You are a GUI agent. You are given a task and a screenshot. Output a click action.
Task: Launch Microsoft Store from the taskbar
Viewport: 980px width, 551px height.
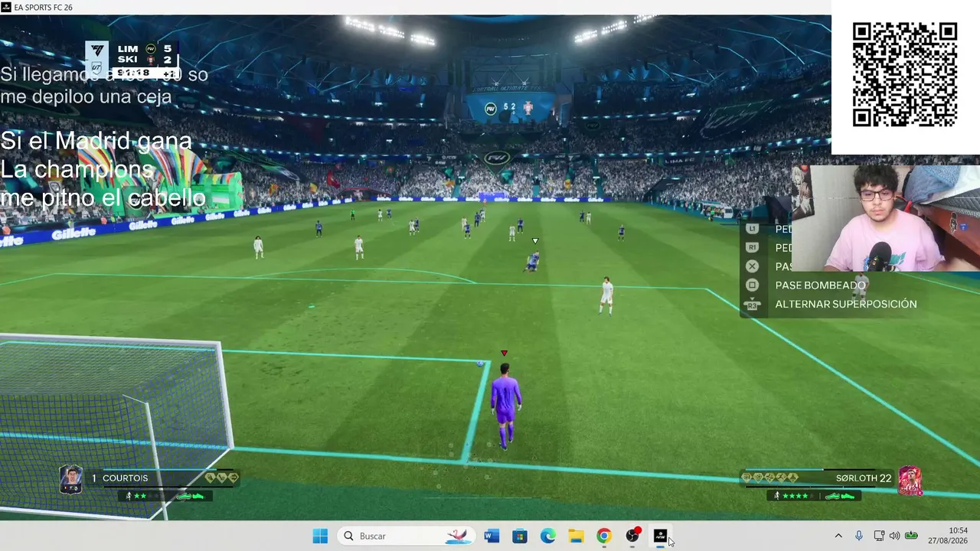pos(520,536)
